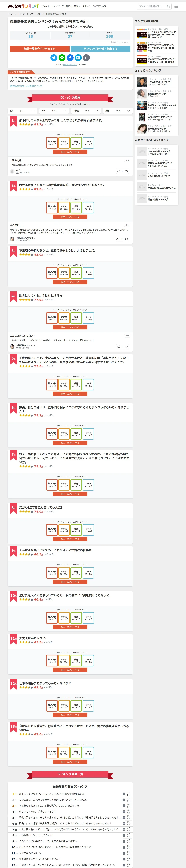The height and width of the screenshot is (868, 186).
Task: Click thumbs-up icon on 上司の心得 comment
Action: (x=119, y=171)
